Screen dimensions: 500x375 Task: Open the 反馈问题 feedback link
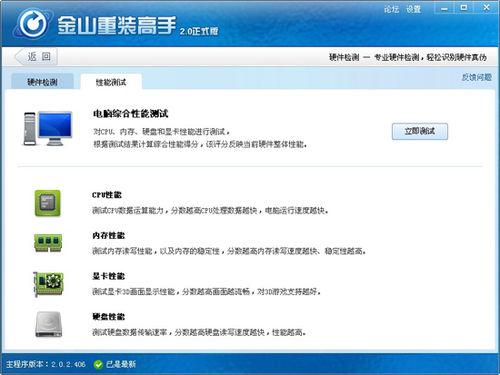(477, 77)
